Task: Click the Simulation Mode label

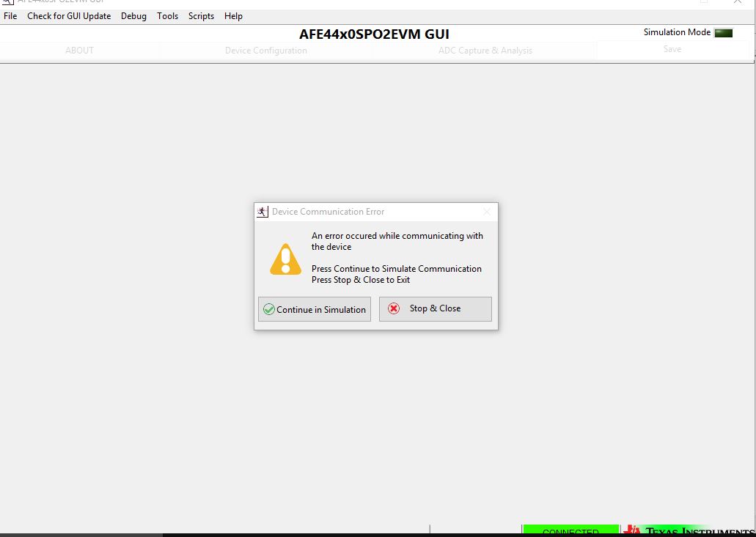Action: coord(677,32)
